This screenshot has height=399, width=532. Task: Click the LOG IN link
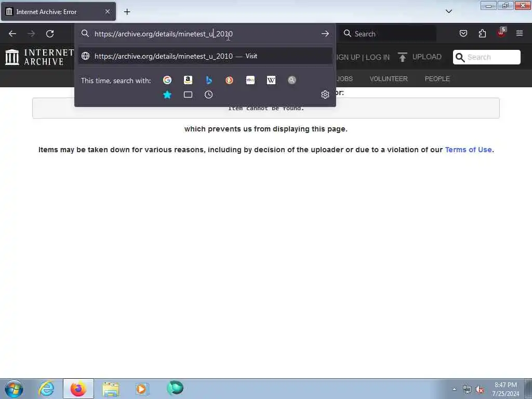coord(378,57)
